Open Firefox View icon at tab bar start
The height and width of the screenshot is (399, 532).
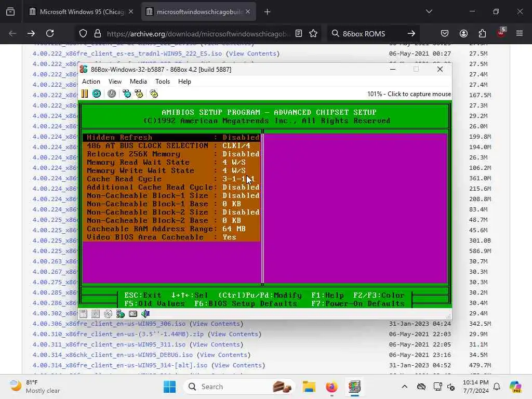pos(10,12)
